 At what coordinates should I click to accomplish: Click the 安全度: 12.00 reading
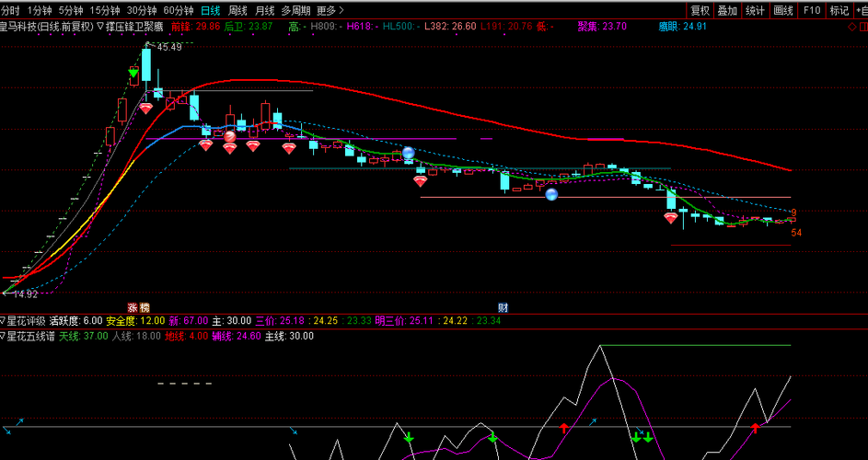point(135,320)
